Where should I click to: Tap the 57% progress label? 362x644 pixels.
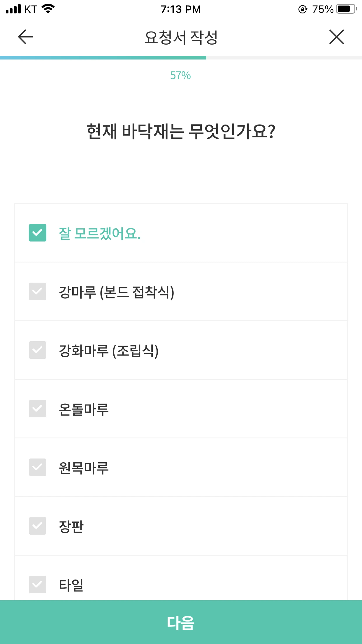(x=181, y=76)
